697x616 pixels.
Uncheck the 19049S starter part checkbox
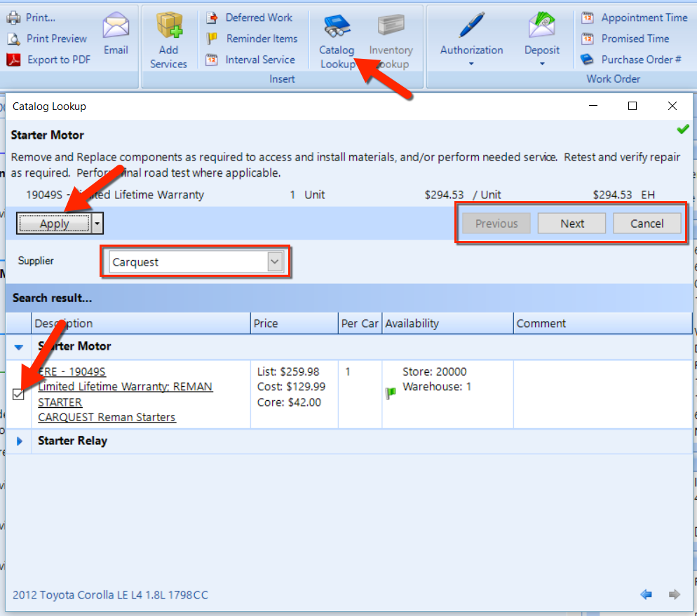click(19, 395)
